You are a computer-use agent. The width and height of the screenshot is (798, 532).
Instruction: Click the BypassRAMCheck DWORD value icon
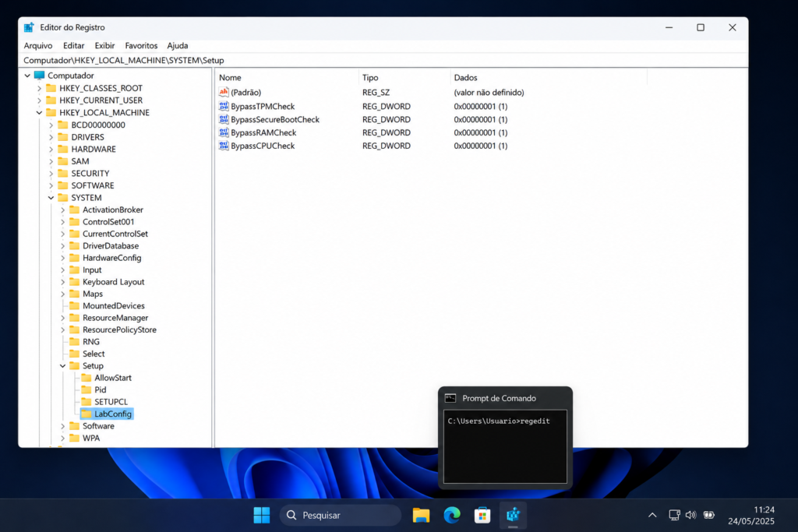pos(224,132)
